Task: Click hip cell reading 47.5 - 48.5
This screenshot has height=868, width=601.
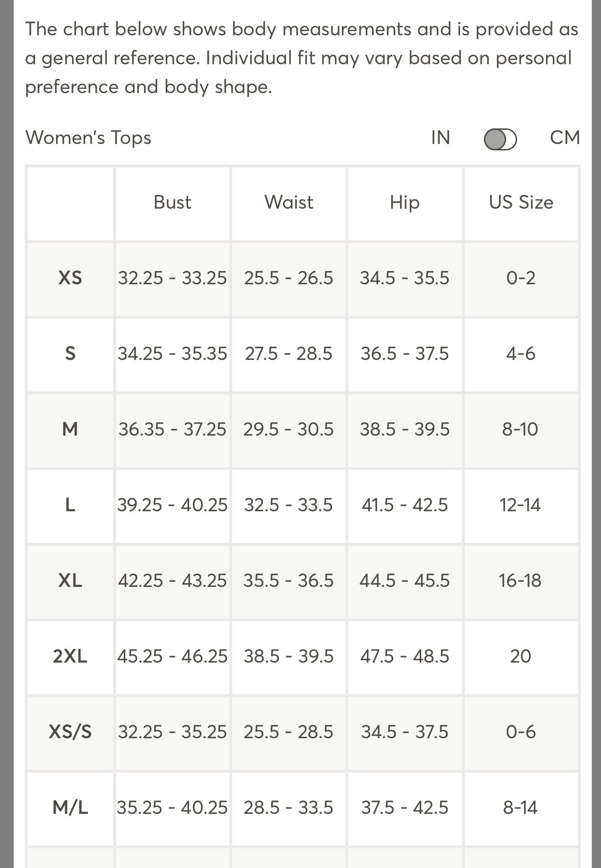Action: (405, 656)
